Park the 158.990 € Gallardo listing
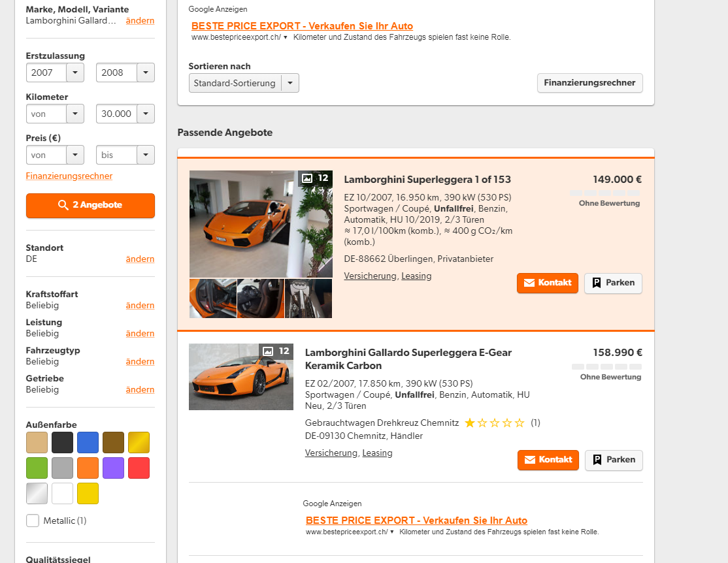Screen dimensions: 728x563 tap(614, 460)
